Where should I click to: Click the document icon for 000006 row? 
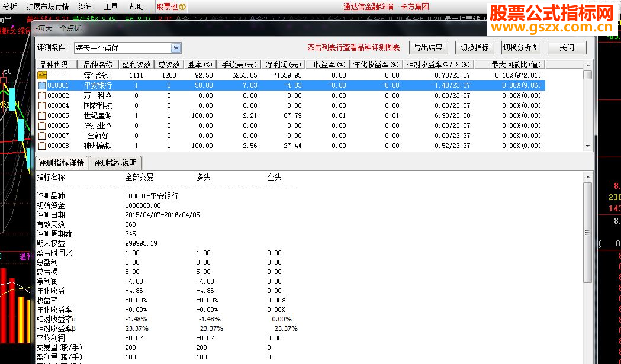tap(42, 125)
